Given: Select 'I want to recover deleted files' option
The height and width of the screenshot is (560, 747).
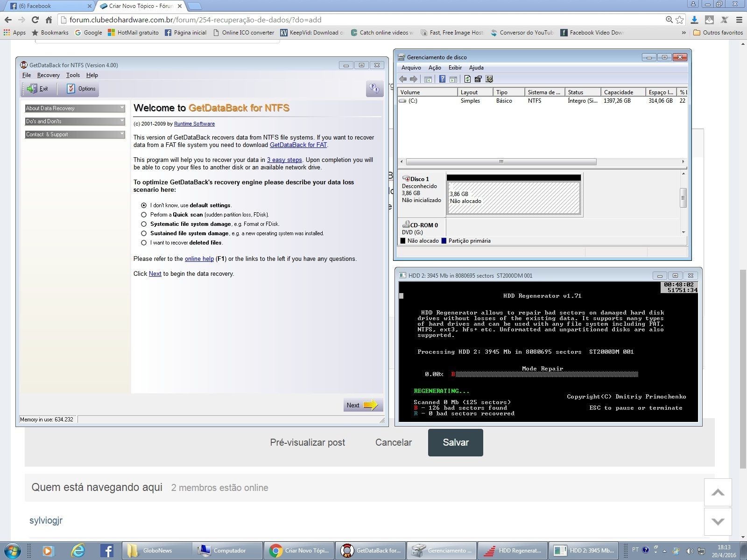Looking at the screenshot, I should coord(144,243).
